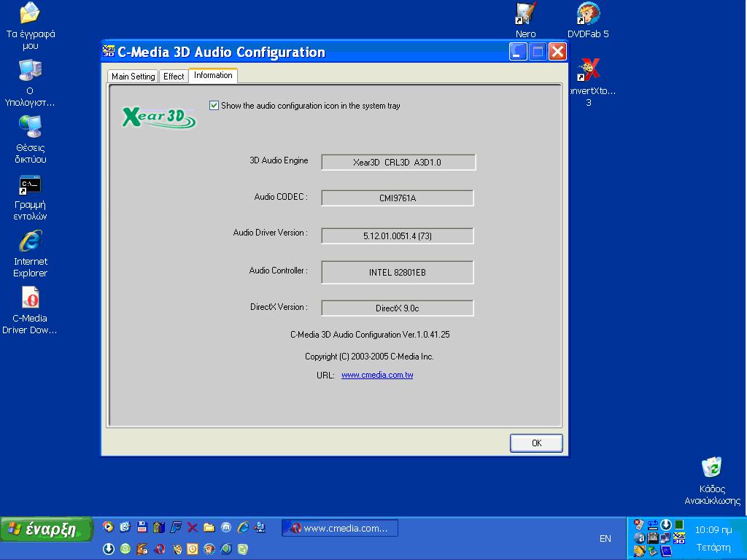Open the DVDFab 5 desktop shortcut

click(x=588, y=20)
